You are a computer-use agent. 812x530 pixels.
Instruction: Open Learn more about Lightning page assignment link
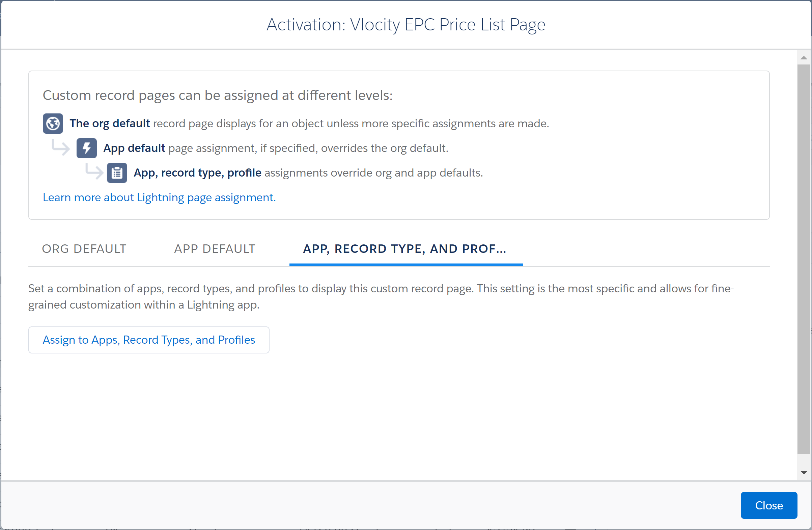(x=159, y=197)
